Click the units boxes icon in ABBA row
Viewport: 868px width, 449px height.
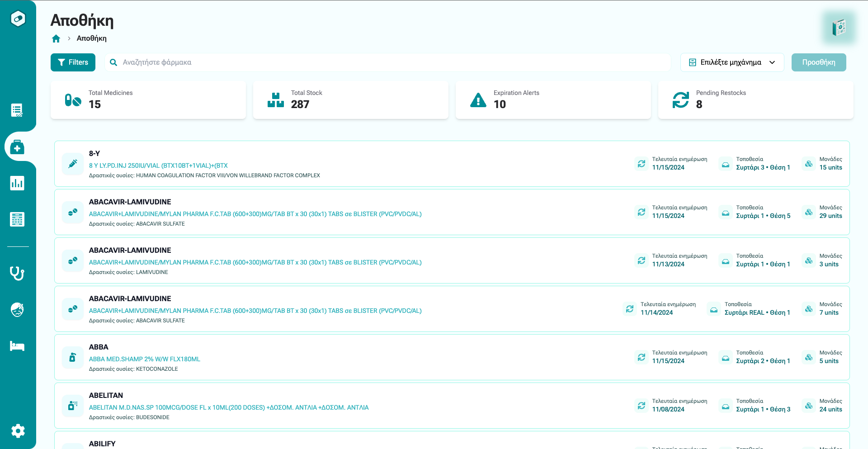pyautogui.click(x=809, y=357)
